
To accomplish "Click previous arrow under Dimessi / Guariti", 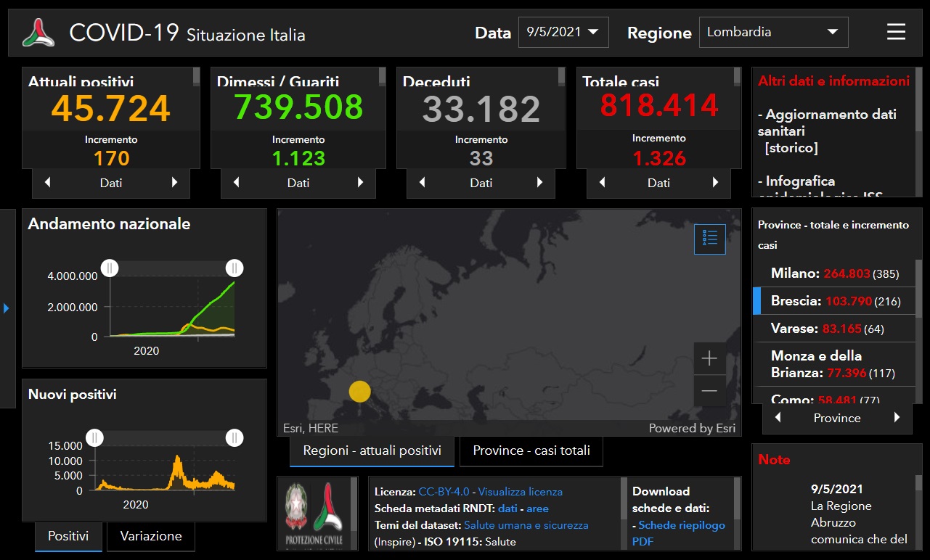I will 236,183.
